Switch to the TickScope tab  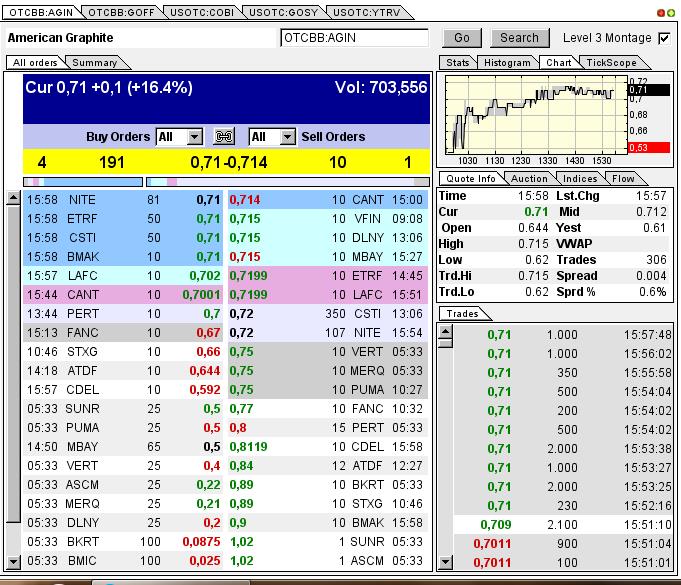coord(611,62)
